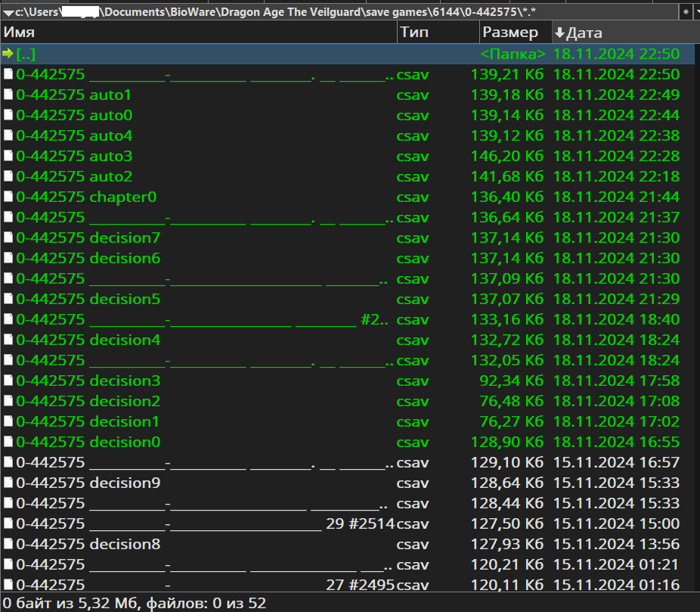This screenshot has width=700, height=612.
Task: Select the file named 0-442575 auto1
Action: [x=73, y=95]
